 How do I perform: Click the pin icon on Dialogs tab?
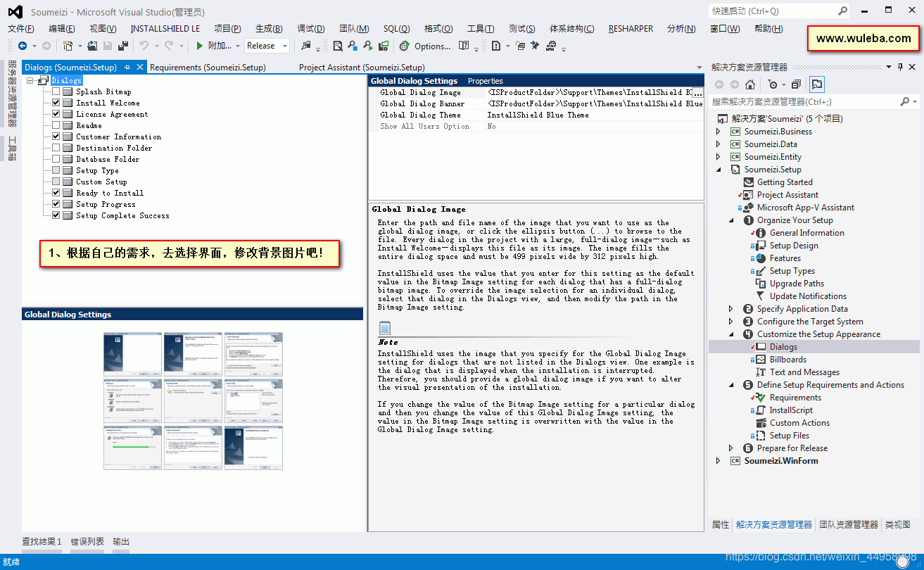[x=127, y=68]
